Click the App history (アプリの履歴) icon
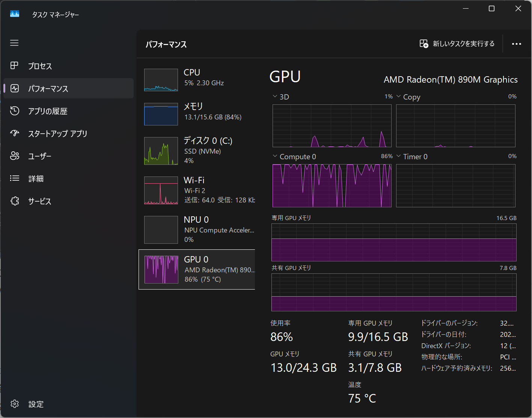Image resolution: width=532 pixels, height=418 pixels. pos(14,111)
